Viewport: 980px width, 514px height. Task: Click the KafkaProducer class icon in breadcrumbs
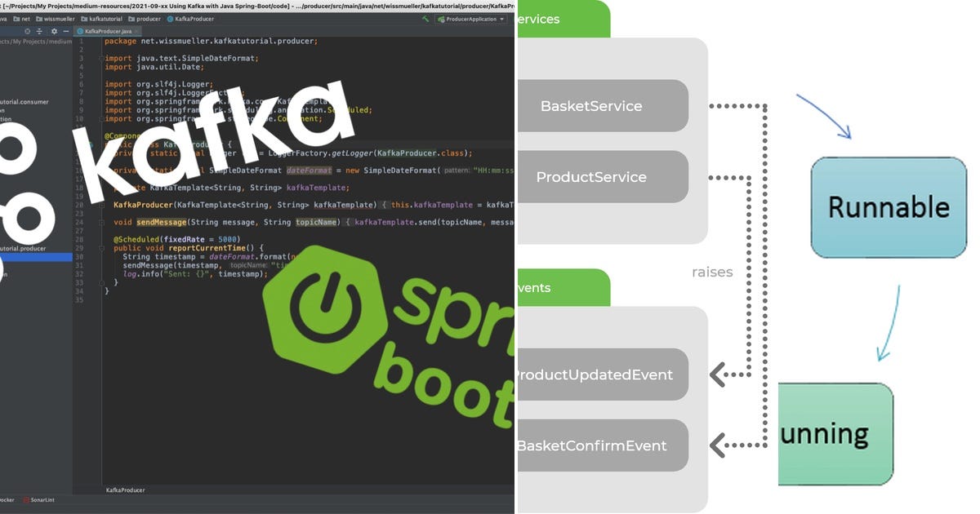pos(170,18)
